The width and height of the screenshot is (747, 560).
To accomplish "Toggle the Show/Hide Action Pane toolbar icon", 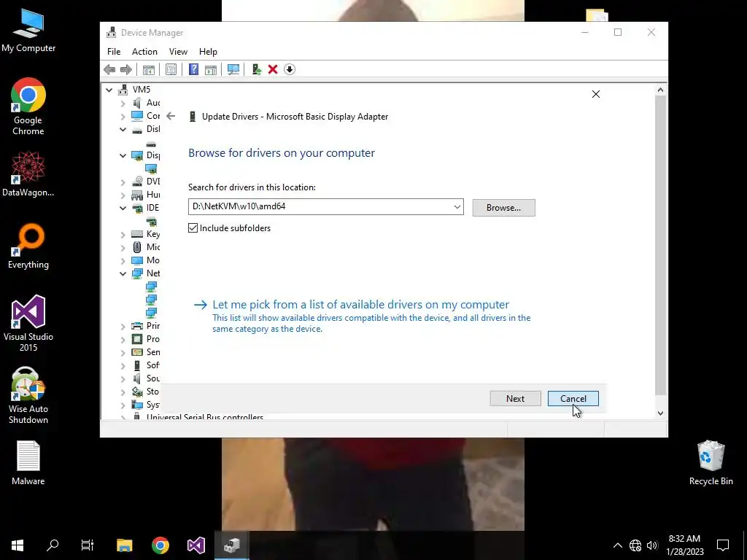I will [x=211, y=69].
